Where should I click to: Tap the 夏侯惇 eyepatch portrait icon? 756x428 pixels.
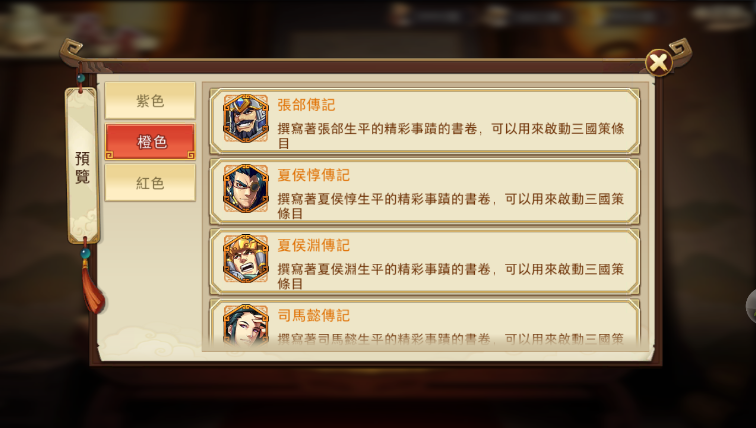[x=245, y=189]
